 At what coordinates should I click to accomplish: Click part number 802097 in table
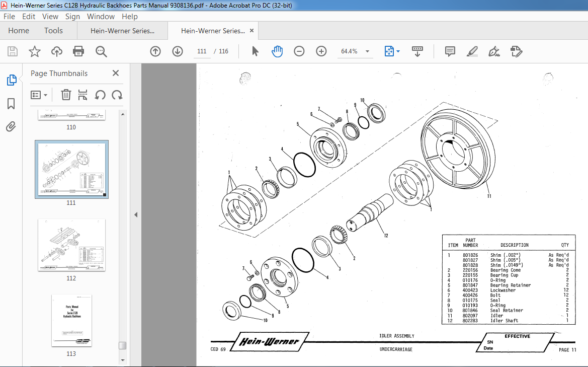[470, 316]
